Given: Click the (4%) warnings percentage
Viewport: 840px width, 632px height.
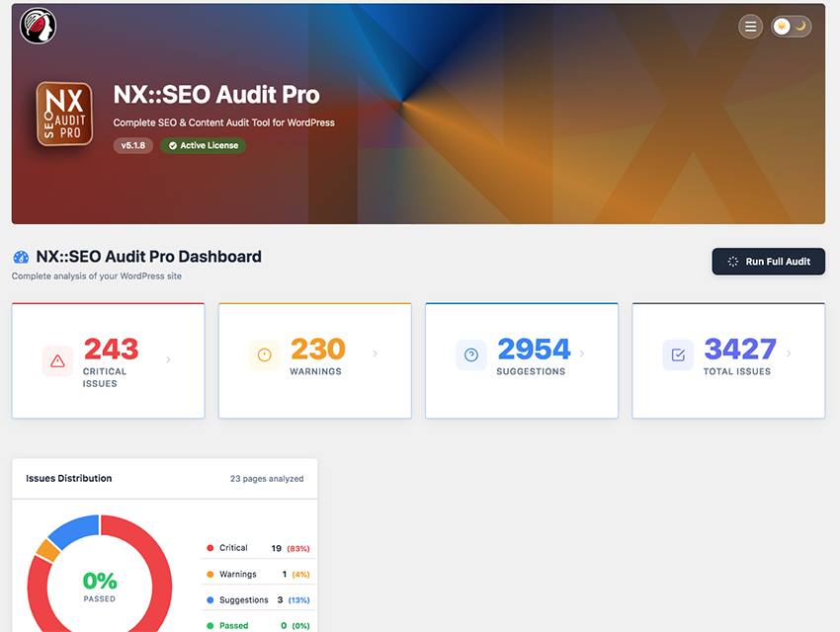Looking at the screenshot, I should 300,574.
